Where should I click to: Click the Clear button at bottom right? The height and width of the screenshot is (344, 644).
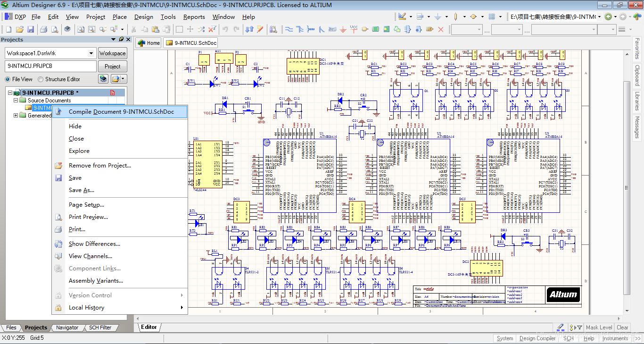[x=622, y=327]
